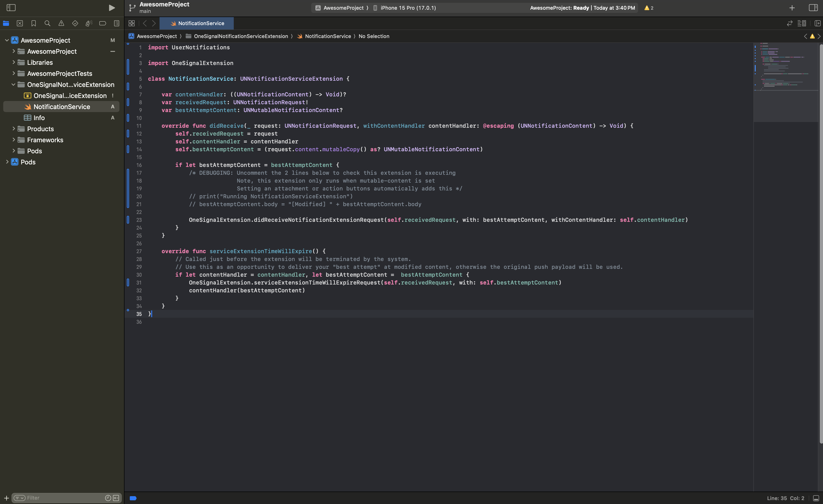Click line number 23 gutter

139,220
